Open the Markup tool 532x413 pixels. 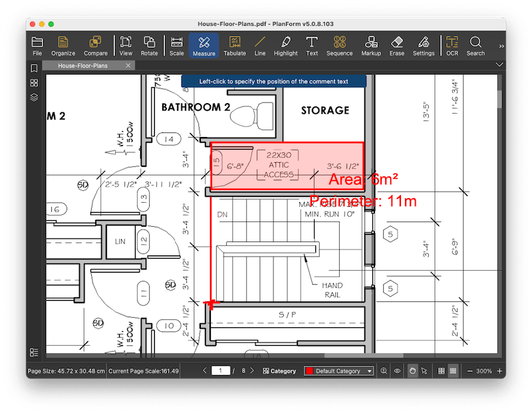[x=371, y=46]
